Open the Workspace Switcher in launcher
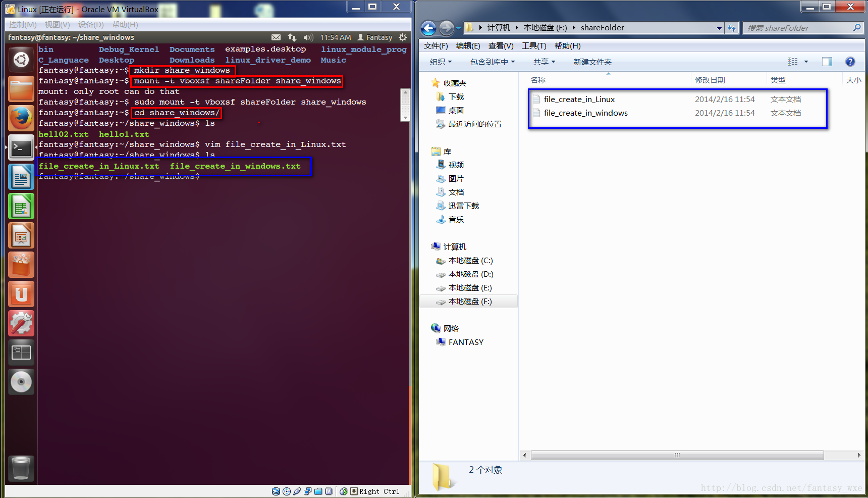The height and width of the screenshot is (498, 868). click(x=21, y=353)
